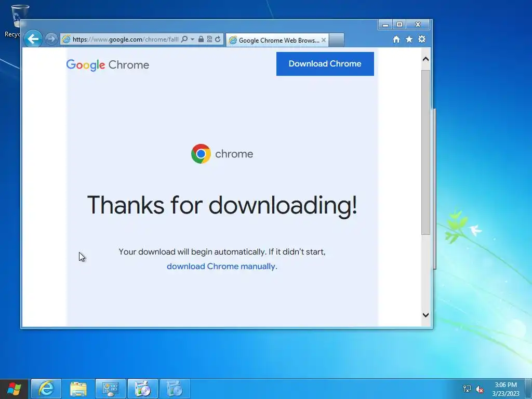Click the network status tray icon
This screenshot has height=399, width=532.
[x=467, y=389]
